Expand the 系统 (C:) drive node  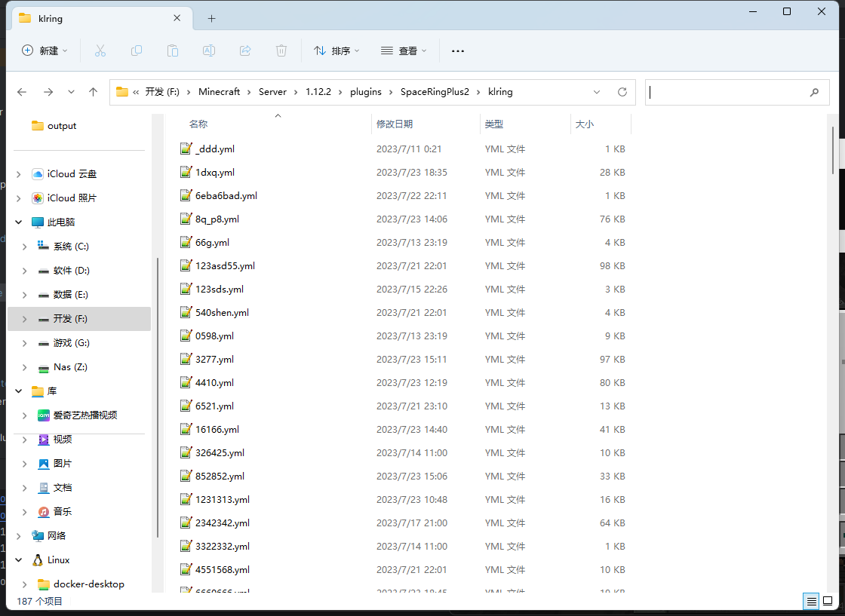tap(25, 247)
